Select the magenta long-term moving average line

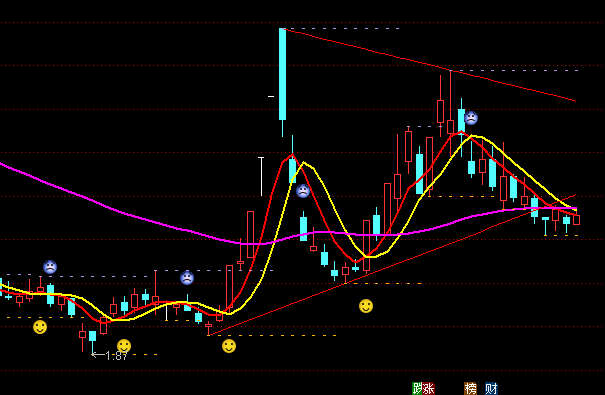click(116, 209)
